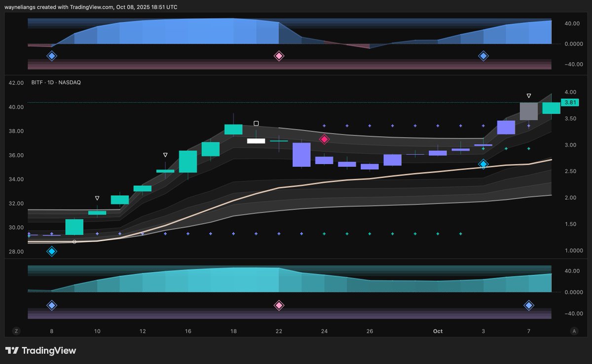This screenshot has width=592, height=364.
Task: Select the white candle on Sep 19
Action: [x=256, y=141]
